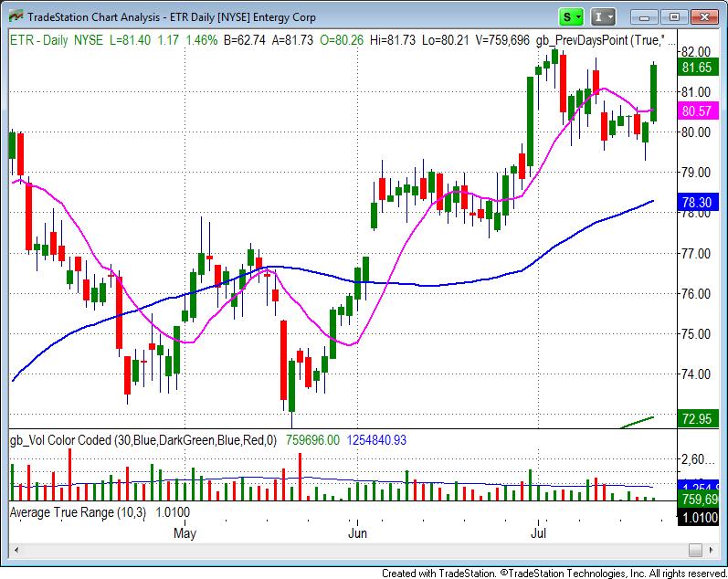This screenshot has height=579, width=728.
Task: Open the gray I interval-link dropdown
Action: pos(603,16)
